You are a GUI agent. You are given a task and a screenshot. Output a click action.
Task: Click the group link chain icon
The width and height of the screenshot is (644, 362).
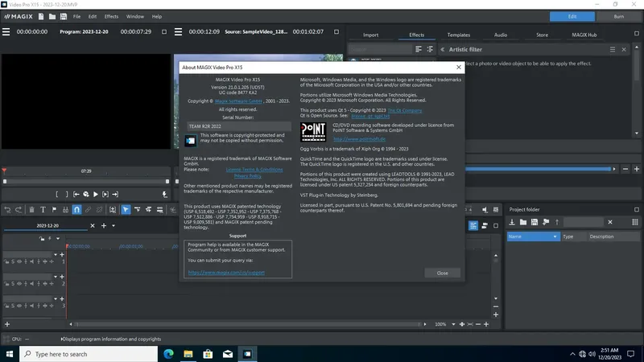point(88,210)
